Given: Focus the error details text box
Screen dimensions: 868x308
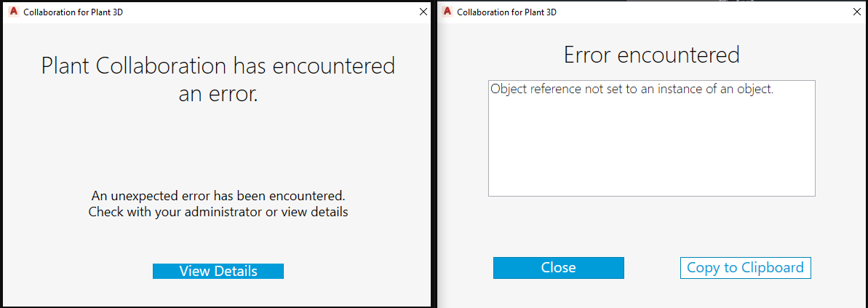Looking at the screenshot, I should 651,138.
